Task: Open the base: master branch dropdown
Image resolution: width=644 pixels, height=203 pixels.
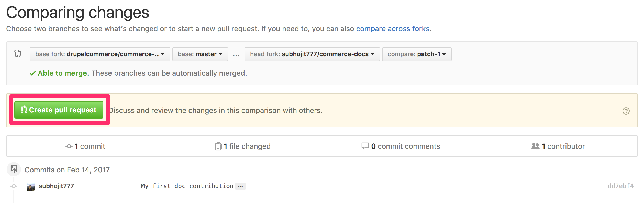Action: click(200, 54)
